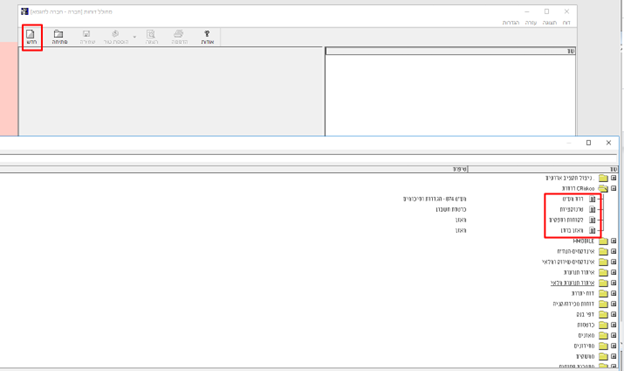Expand the HMOBILE folder node
The width and height of the screenshot is (624, 371).
(x=614, y=241)
